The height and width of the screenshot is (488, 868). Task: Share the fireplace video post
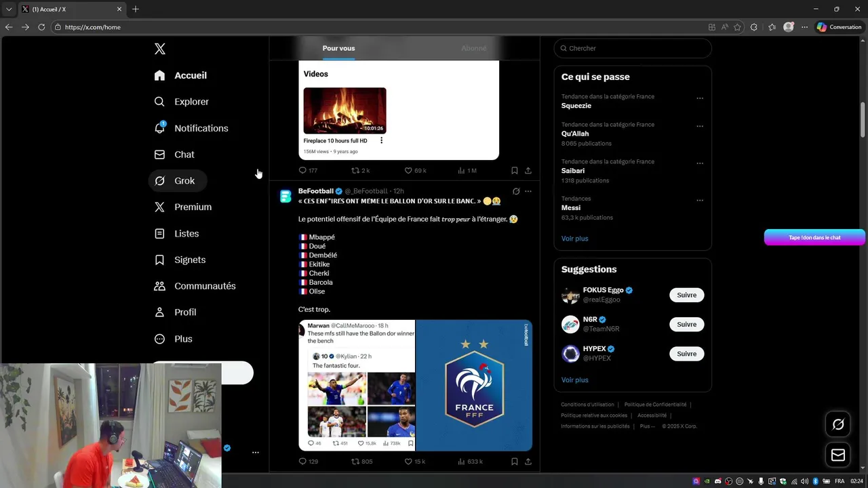pos(528,171)
